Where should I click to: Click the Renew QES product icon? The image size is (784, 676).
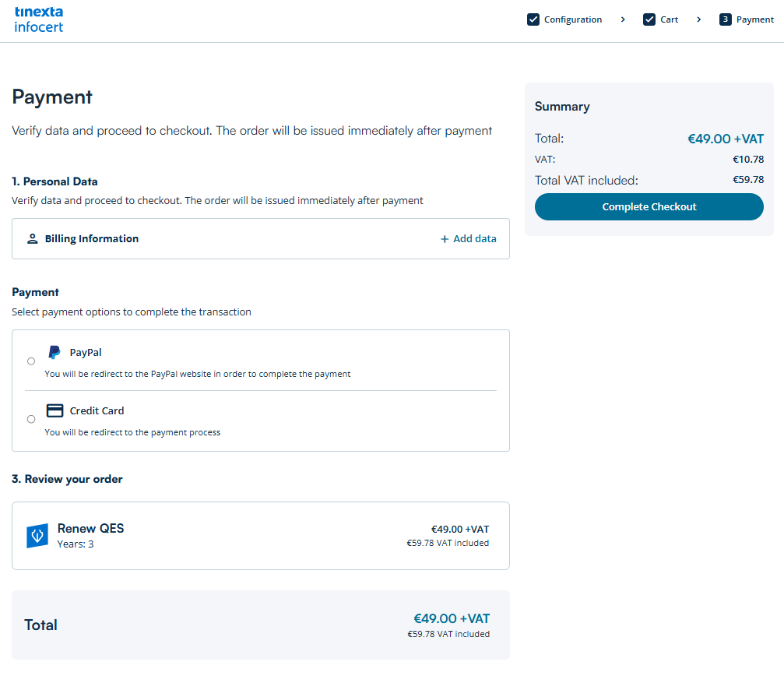coord(37,536)
